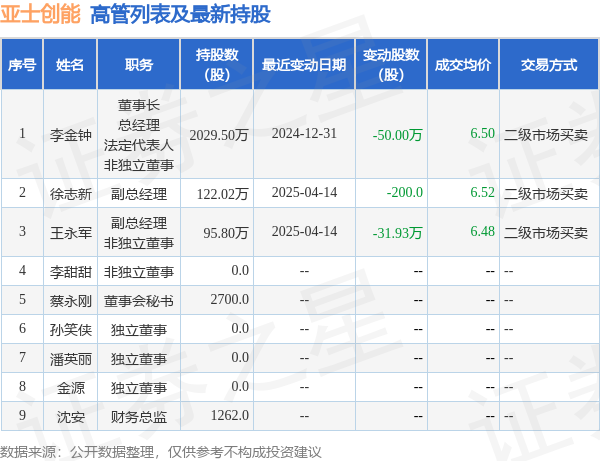Select the 交易方式 column header
This screenshot has width=600, height=461.
(x=549, y=65)
